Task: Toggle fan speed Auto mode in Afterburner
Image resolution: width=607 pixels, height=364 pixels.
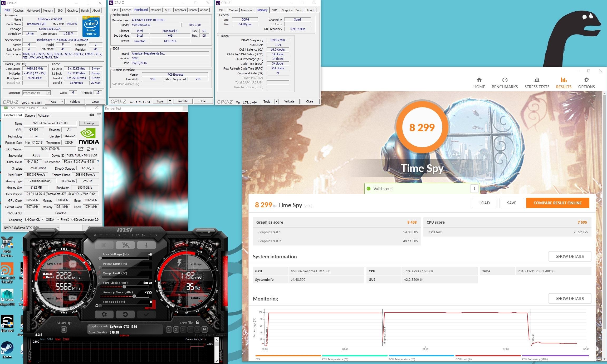Action: 151,308
